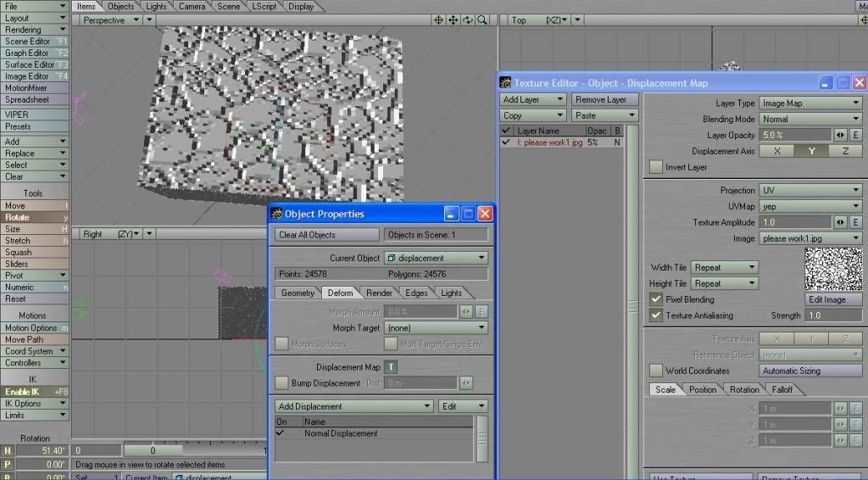The image size is (868, 480).
Task: Switch to the Geometry tab
Action: coord(298,293)
